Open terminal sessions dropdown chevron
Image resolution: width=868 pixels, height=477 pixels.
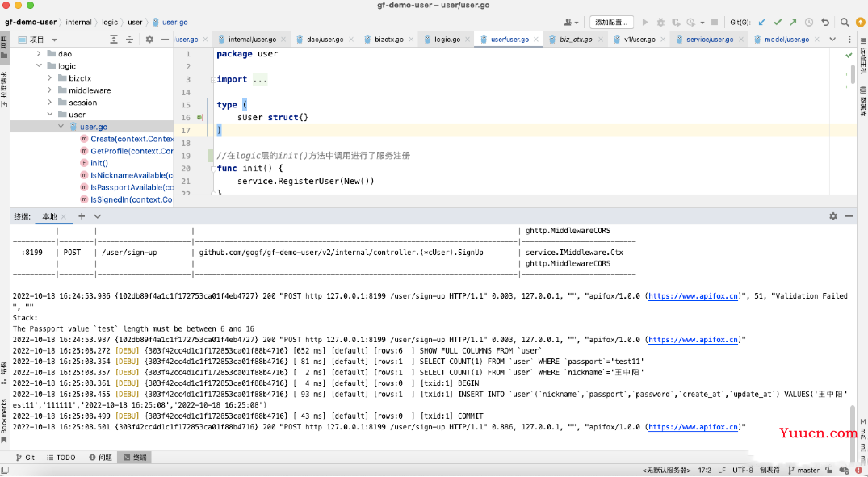point(98,216)
